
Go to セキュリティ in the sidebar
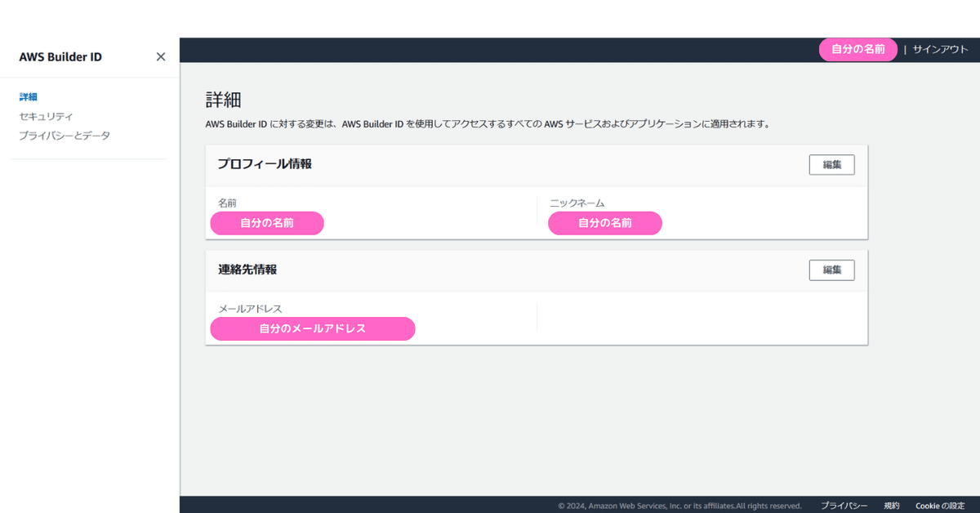pos(46,117)
